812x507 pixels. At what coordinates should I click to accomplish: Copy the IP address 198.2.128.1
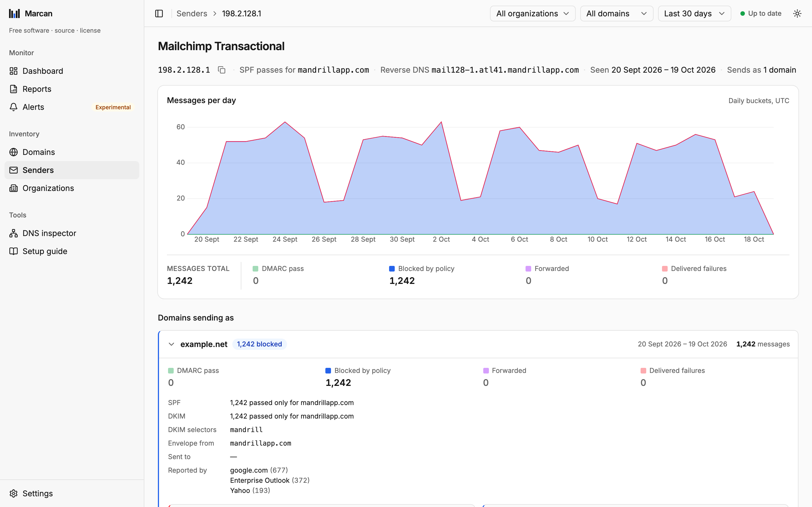[221, 70]
